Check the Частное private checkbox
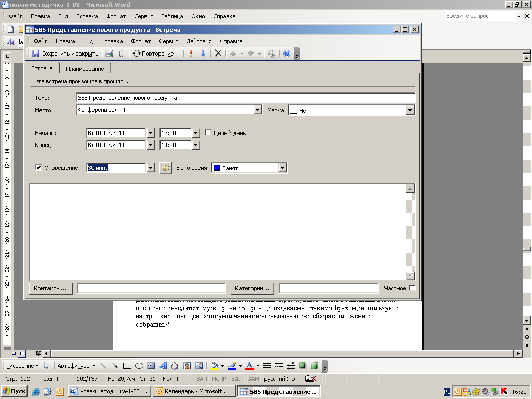 (412, 288)
